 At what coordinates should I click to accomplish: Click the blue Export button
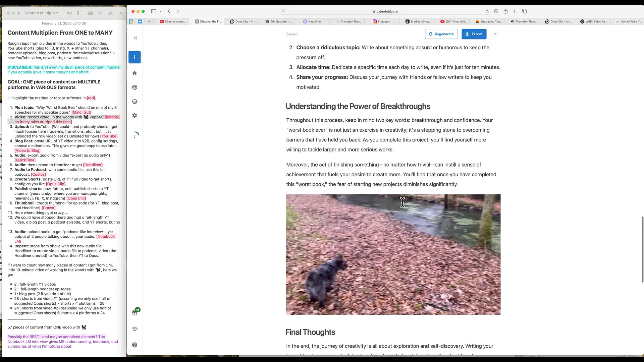[x=474, y=34]
